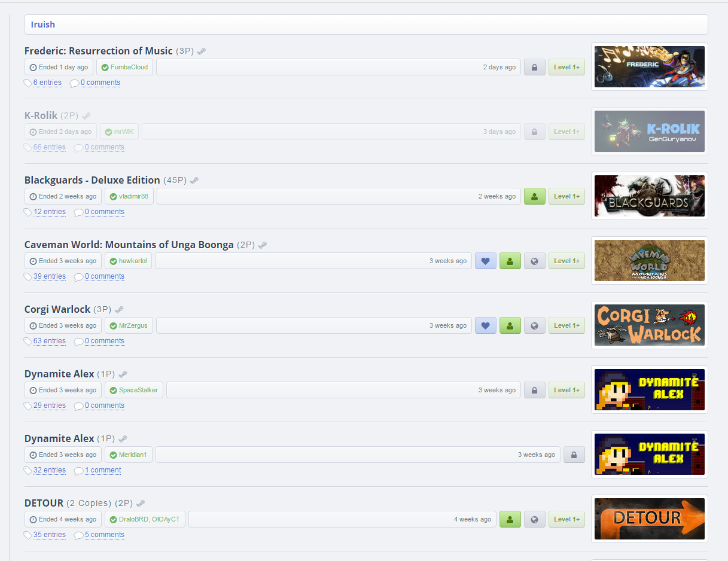
Task: Open 12 entries link under Blackguards
Action: tap(50, 212)
